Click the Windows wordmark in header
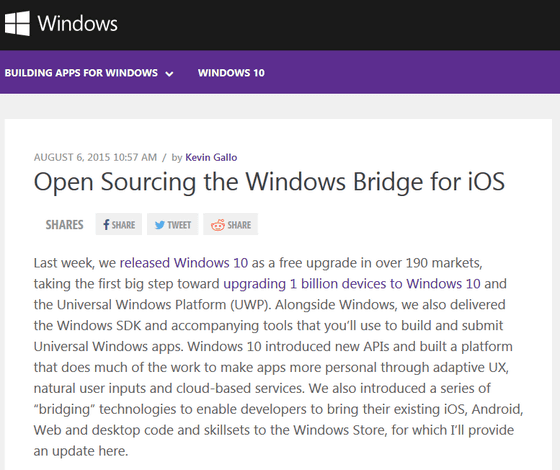 pos(78,24)
